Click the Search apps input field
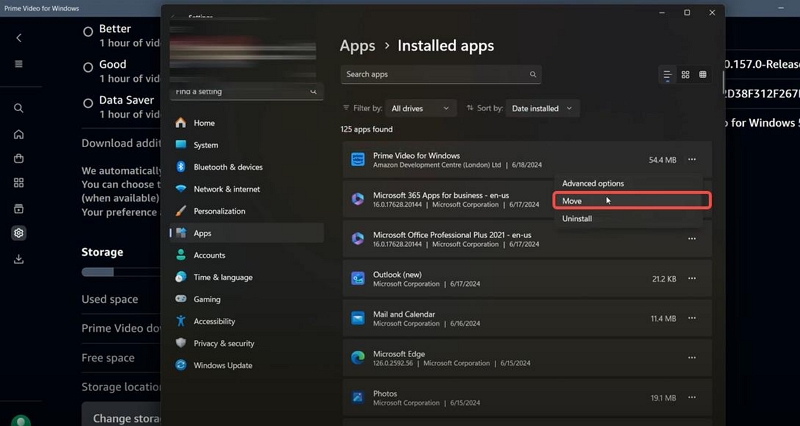Screen dimensions: 800x426 pyautogui.click(x=441, y=74)
